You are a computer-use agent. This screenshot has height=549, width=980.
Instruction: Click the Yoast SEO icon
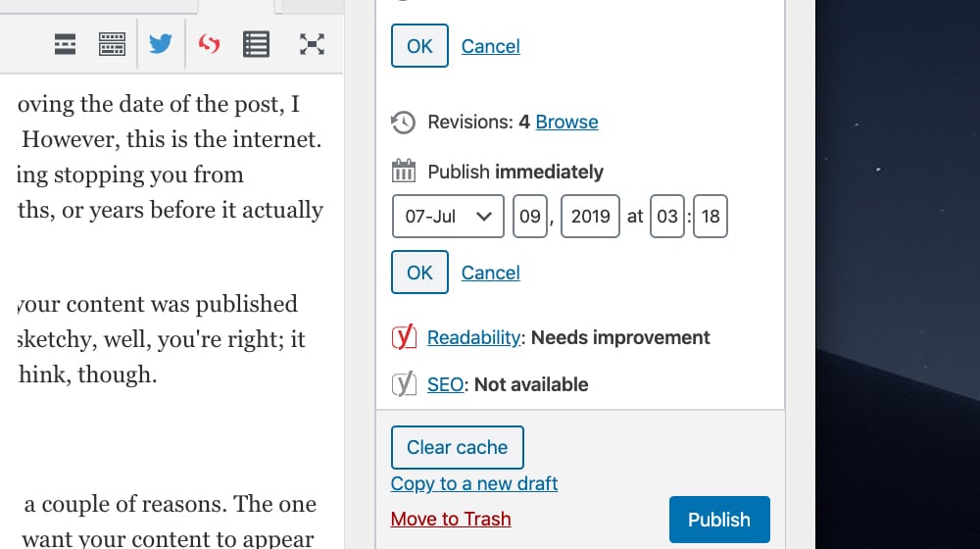coord(404,384)
